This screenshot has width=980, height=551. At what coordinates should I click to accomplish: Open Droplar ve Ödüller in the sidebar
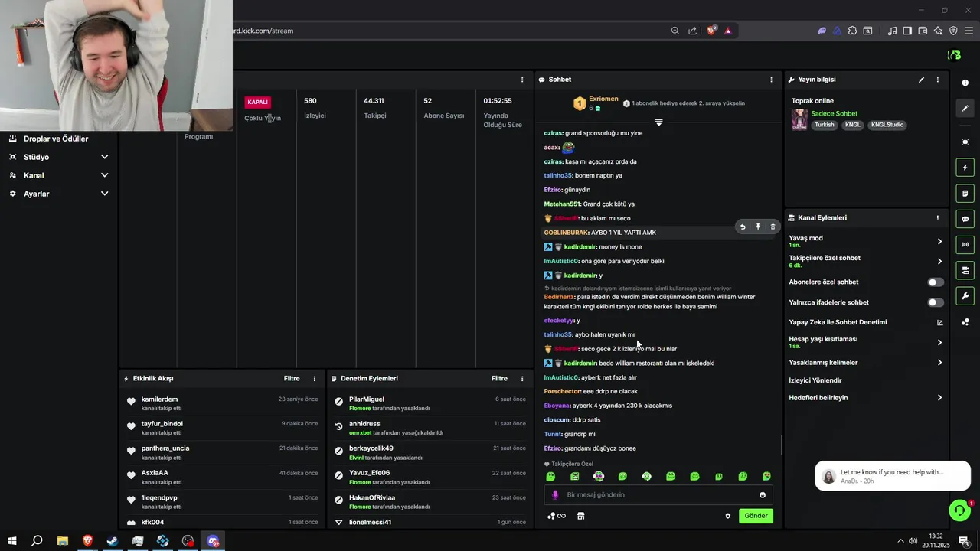click(56, 139)
